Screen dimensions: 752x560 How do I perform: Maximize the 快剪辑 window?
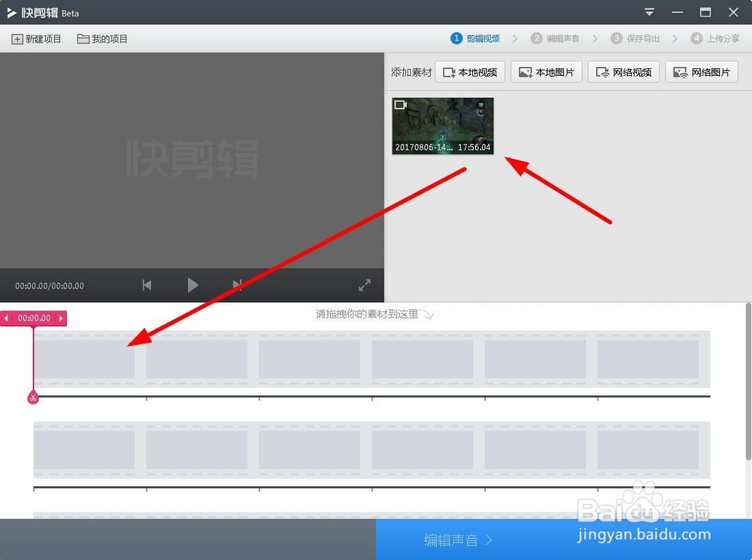coord(705,13)
